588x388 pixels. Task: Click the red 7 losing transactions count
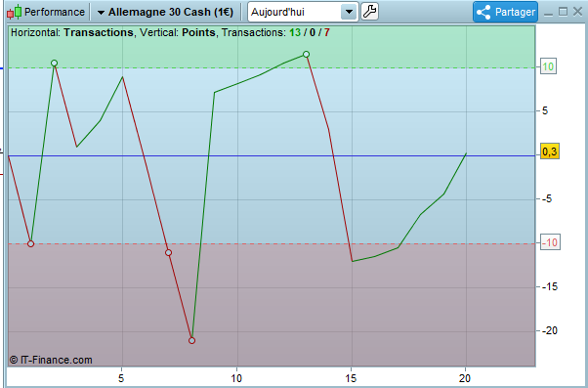coord(326,32)
